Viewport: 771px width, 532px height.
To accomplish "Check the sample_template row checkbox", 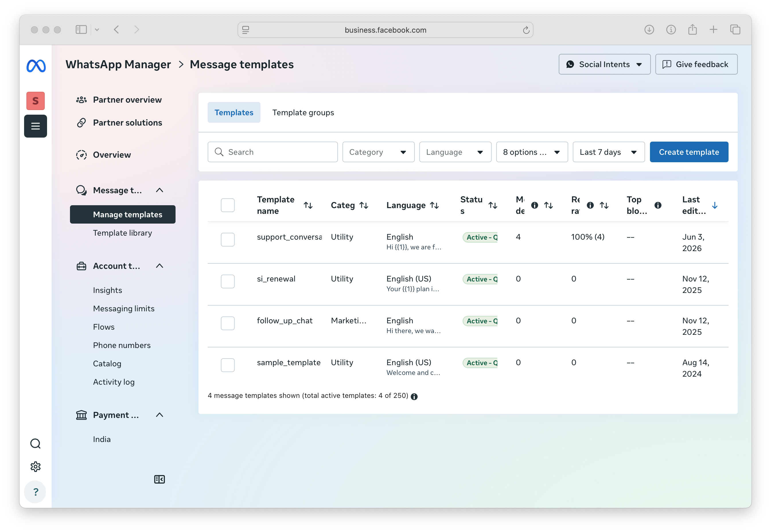I will pyautogui.click(x=227, y=365).
